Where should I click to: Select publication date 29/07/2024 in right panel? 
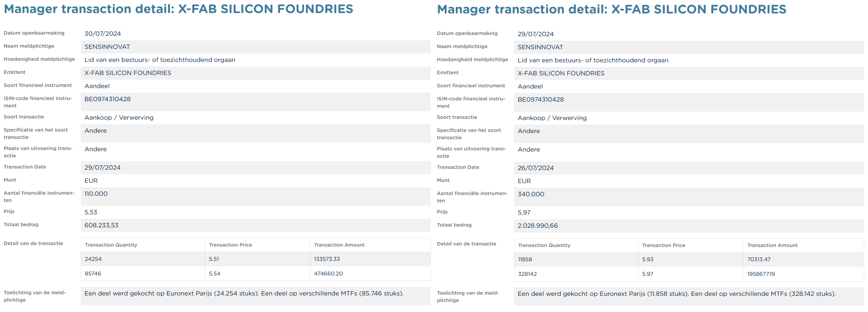click(x=536, y=34)
